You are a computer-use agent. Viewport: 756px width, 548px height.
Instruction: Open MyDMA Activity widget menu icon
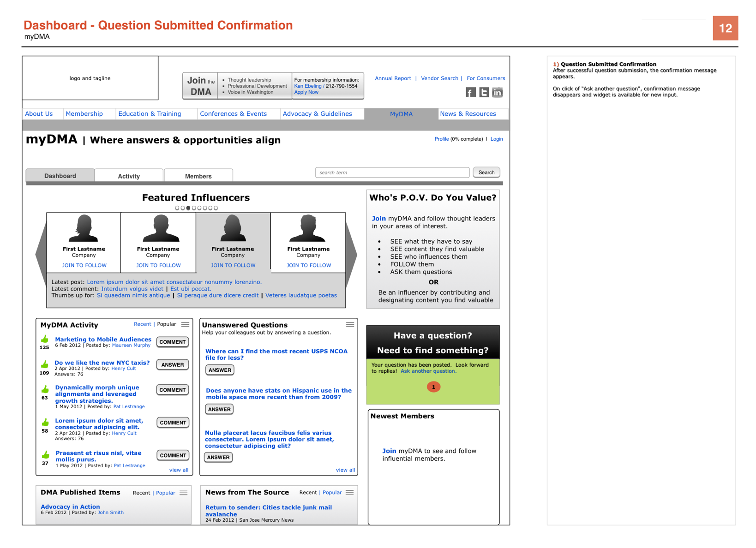(185, 324)
